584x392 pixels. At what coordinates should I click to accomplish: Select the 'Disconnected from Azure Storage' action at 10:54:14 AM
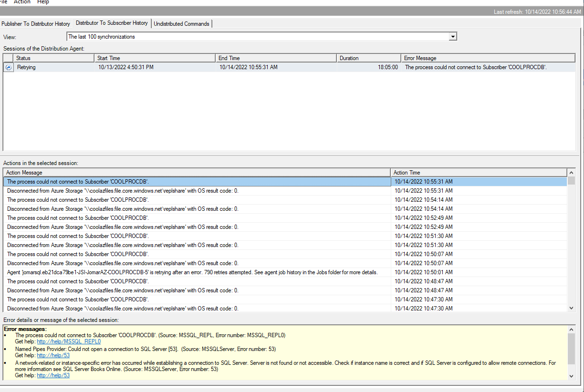coord(285,209)
